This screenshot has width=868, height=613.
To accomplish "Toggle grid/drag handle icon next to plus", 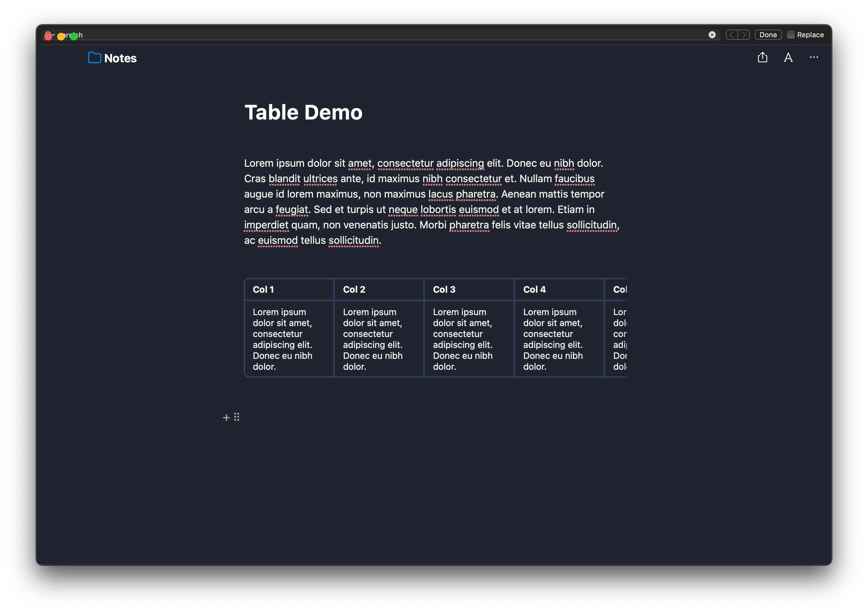I will 237,416.
